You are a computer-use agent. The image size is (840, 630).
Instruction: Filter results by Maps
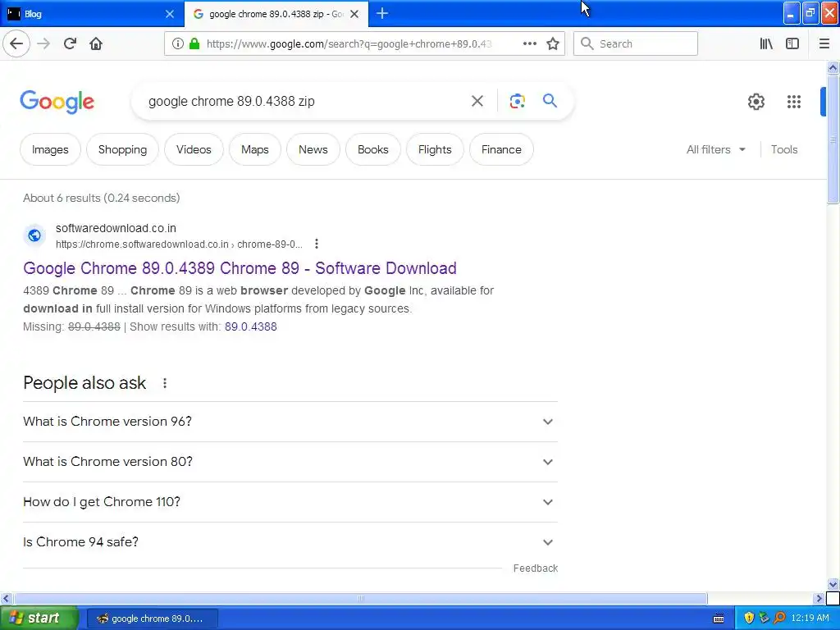(x=255, y=149)
